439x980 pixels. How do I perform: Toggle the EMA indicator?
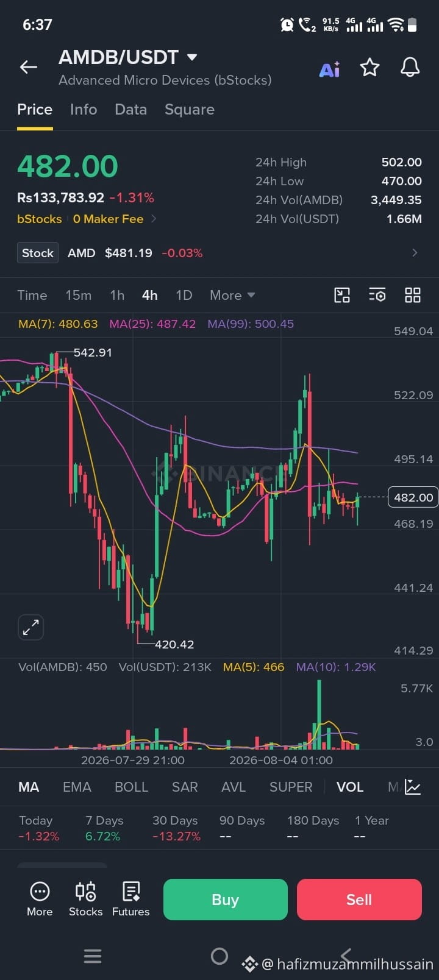tap(77, 787)
